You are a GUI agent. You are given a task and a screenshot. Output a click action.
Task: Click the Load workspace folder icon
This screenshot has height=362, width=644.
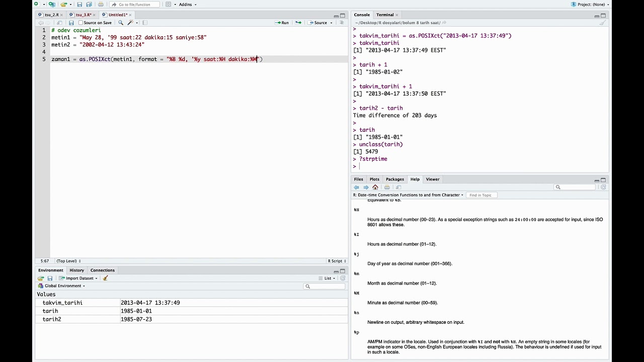click(41, 278)
